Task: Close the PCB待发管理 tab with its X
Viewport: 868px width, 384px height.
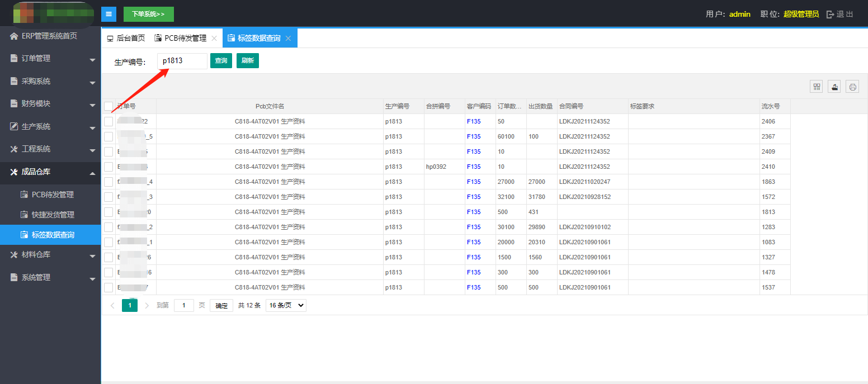Action: pos(214,39)
